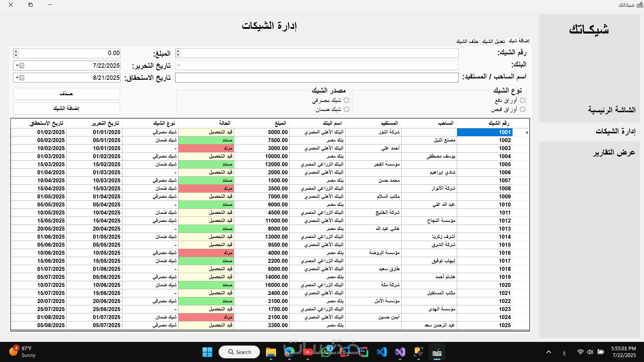Select the شيك ضمان radio option
The image size is (644, 362).
346,109
